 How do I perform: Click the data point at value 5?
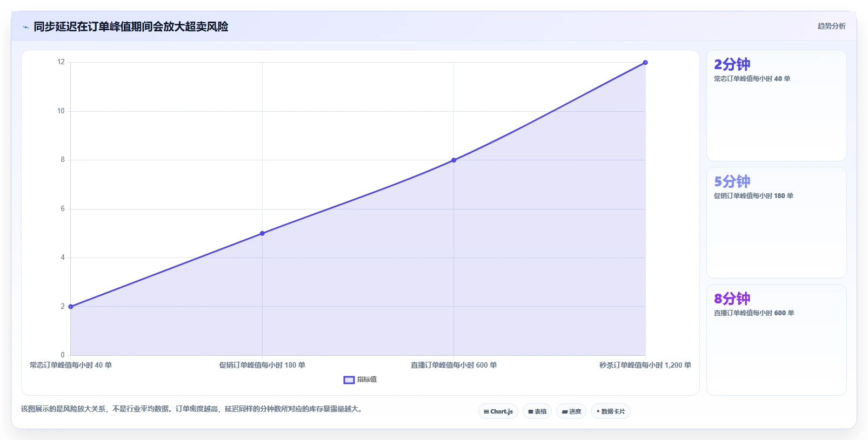pos(262,233)
